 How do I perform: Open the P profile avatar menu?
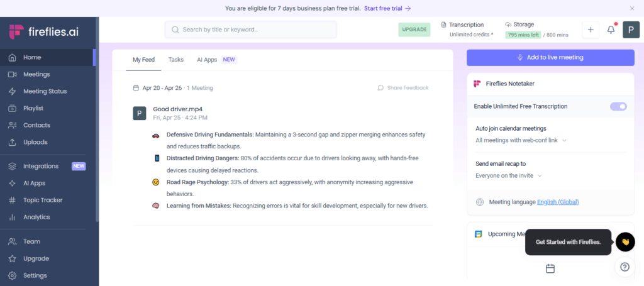coord(631,30)
